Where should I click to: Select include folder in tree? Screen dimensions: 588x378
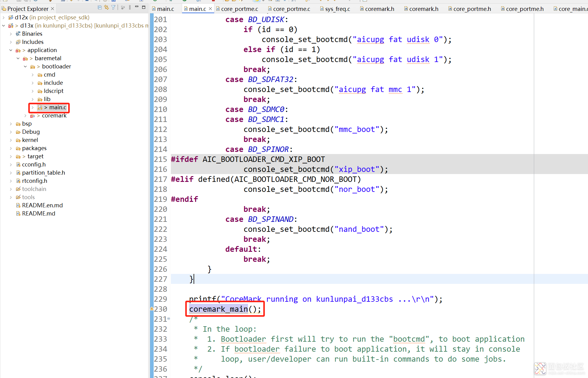tap(53, 83)
